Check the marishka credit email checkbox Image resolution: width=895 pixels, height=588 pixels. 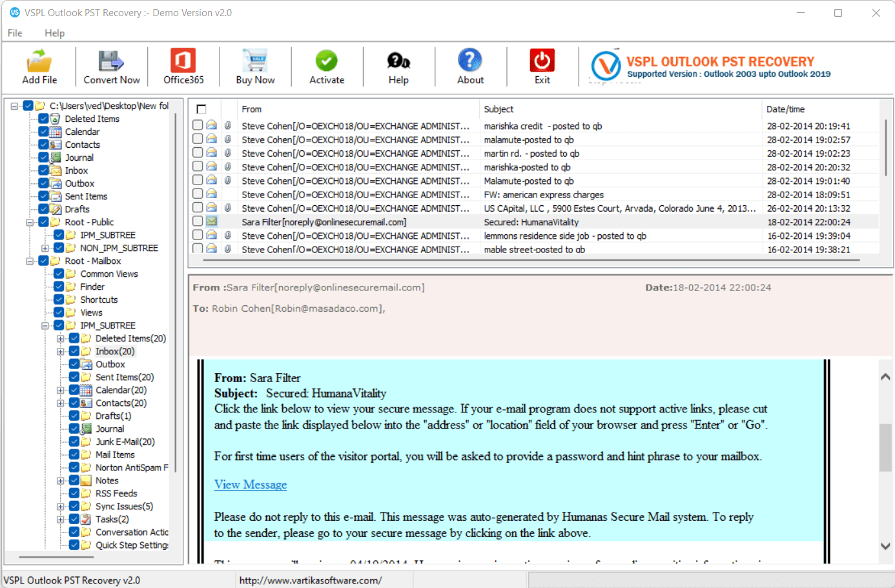[x=198, y=125]
